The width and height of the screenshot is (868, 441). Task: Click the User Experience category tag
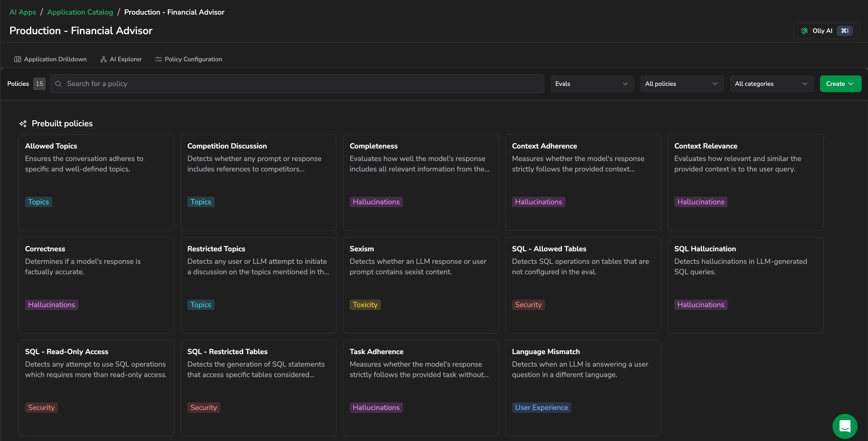541,408
